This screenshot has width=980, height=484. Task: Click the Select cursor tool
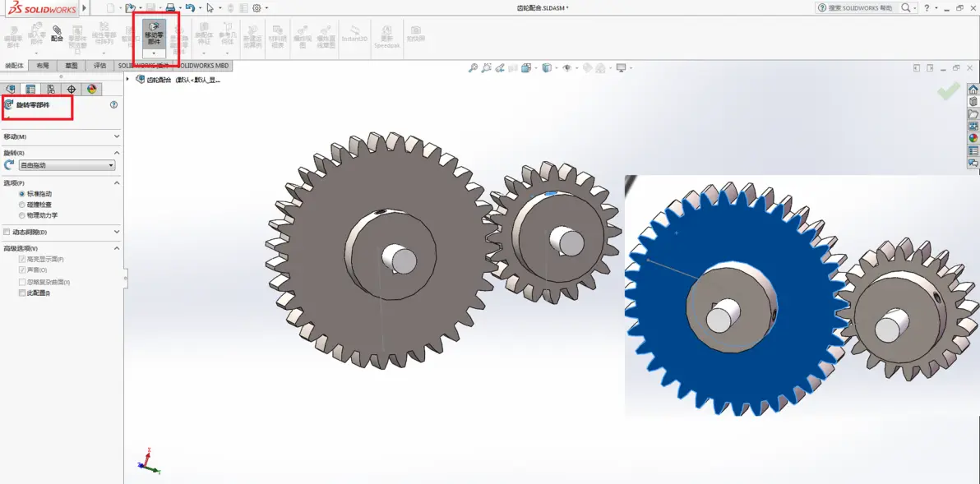point(210,7)
